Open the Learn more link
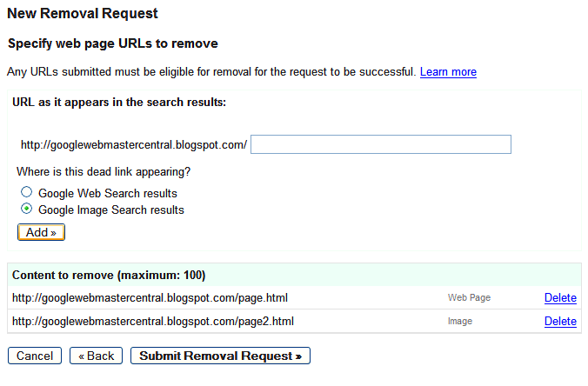 448,71
